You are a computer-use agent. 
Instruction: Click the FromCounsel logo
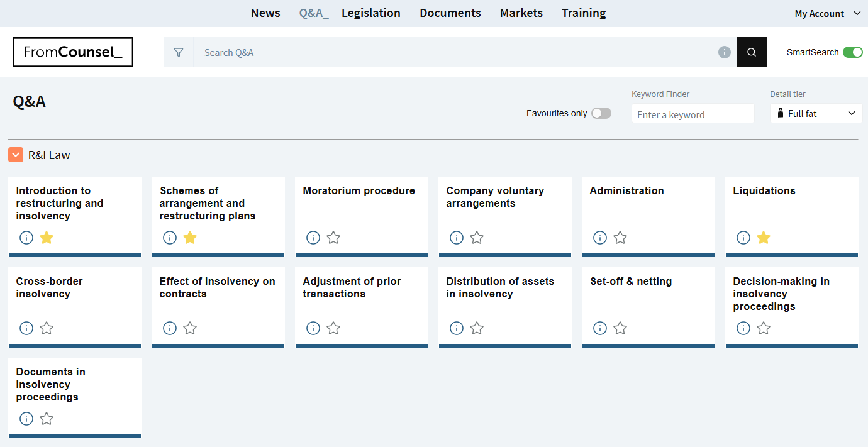(73, 52)
